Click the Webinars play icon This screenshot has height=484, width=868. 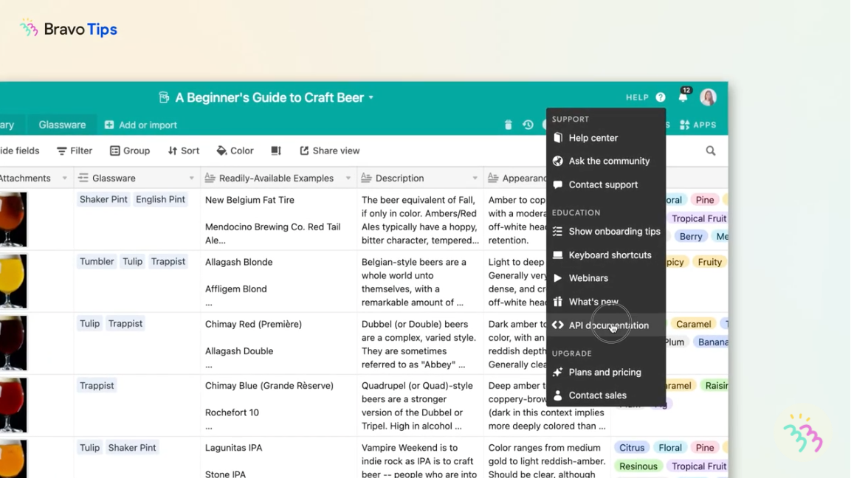pyautogui.click(x=558, y=278)
